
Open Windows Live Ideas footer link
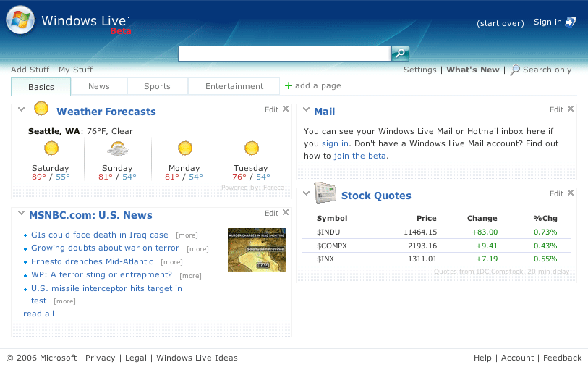(197, 358)
